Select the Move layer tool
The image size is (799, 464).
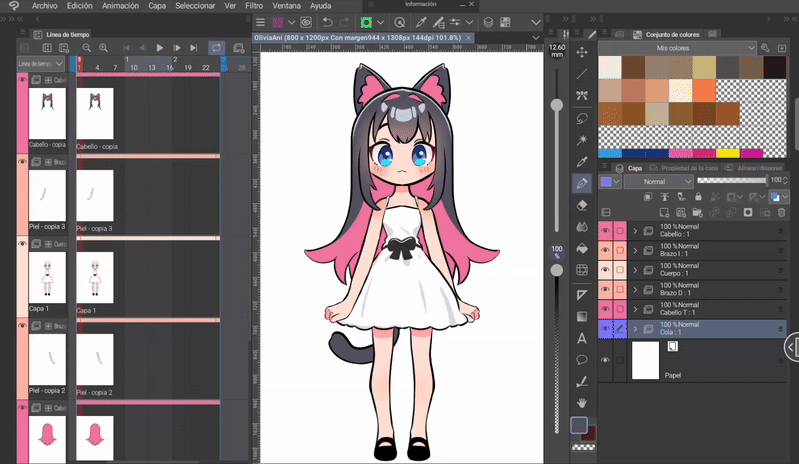click(582, 52)
